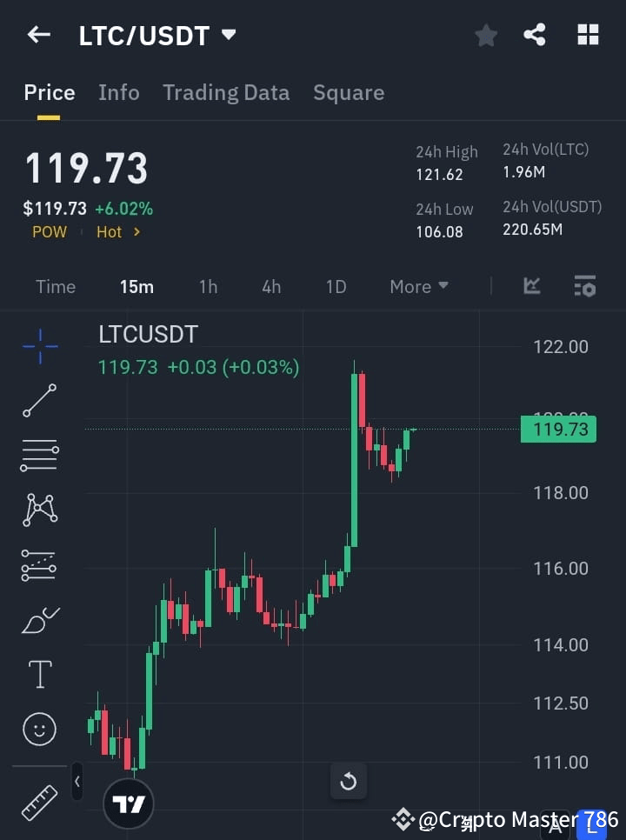626x840 pixels.
Task: Open the LTC/USDT pair selector dropdown
Action: coord(229,35)
